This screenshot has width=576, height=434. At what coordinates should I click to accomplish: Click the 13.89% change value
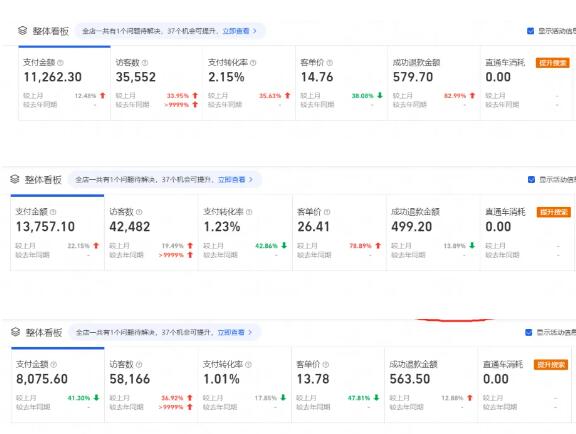click(x=454, y=245)
